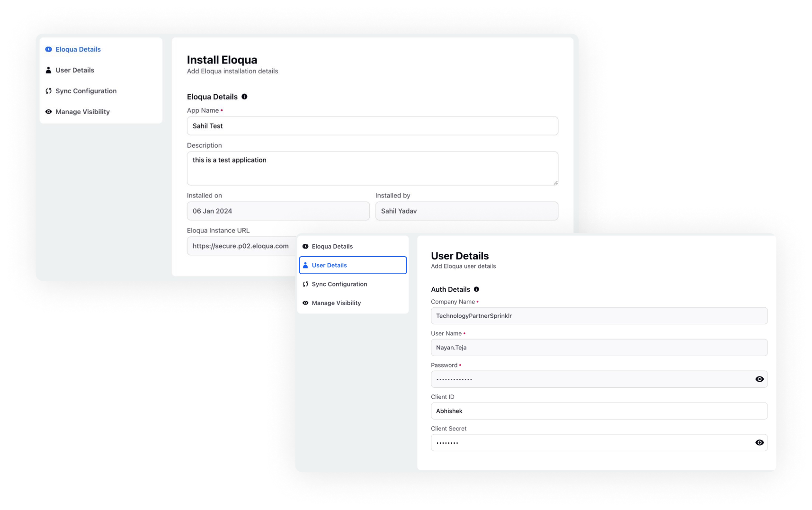This screenshot has width=812, height=510.
Task: Select the Eloqua Instance URL field
Action: pyautogui.click(x=239, y=246)
